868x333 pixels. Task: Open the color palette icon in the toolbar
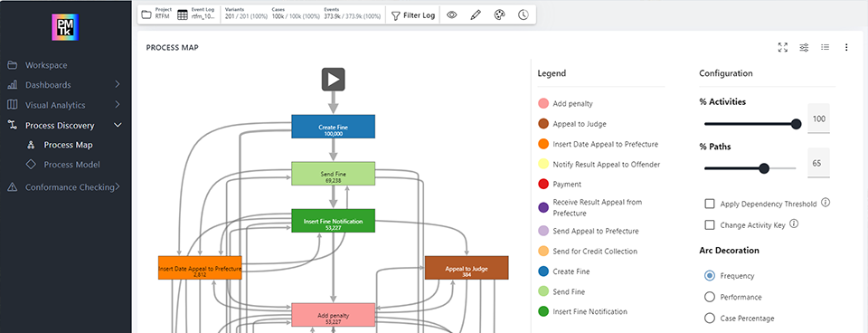[499, 15]
